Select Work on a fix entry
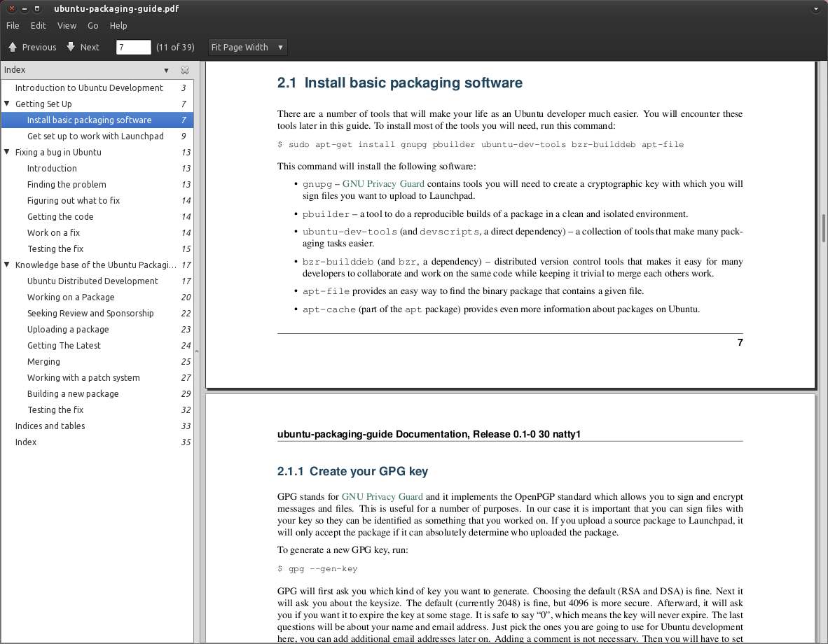This screenshot has height=644, width=828. (97, 233)
